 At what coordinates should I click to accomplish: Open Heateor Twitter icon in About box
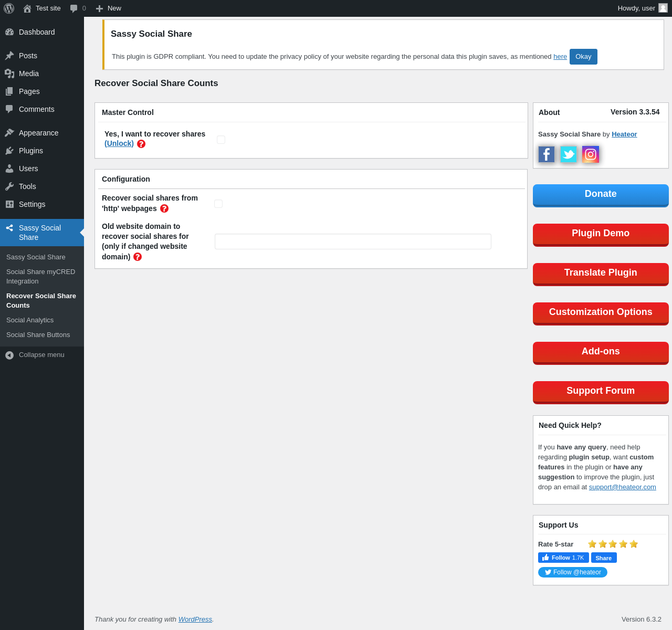coord(569,154)
